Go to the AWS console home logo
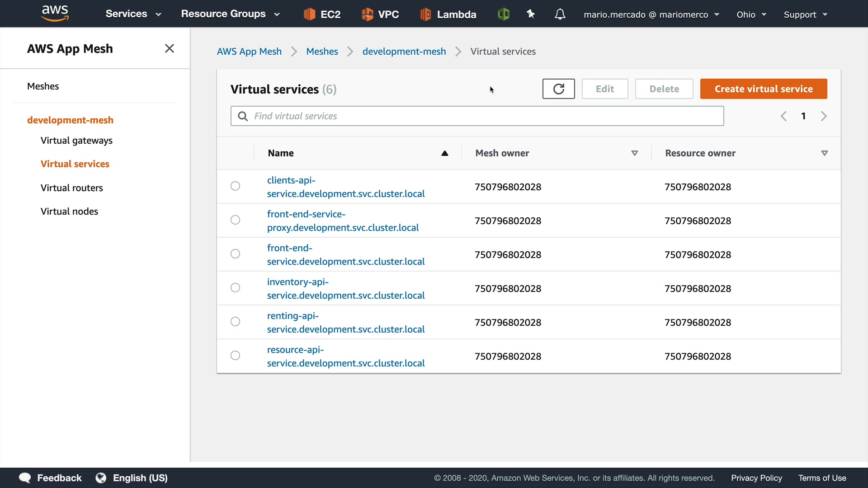This screenshot has height=488, width=868. pos(55,14)
